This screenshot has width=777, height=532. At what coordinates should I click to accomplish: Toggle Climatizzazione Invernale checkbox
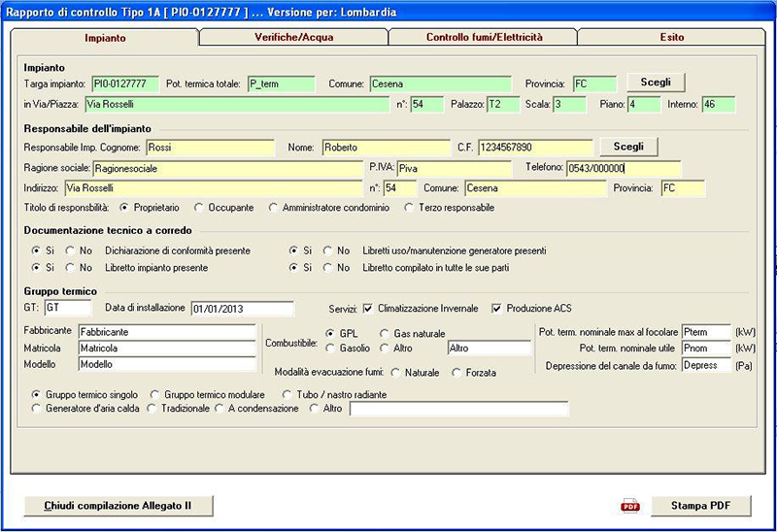(x=368, y=309)
